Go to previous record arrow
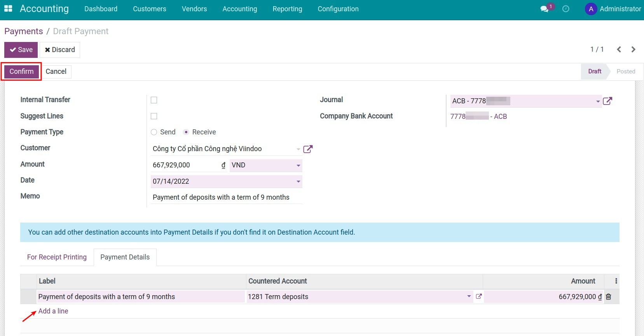 point(619,49)
